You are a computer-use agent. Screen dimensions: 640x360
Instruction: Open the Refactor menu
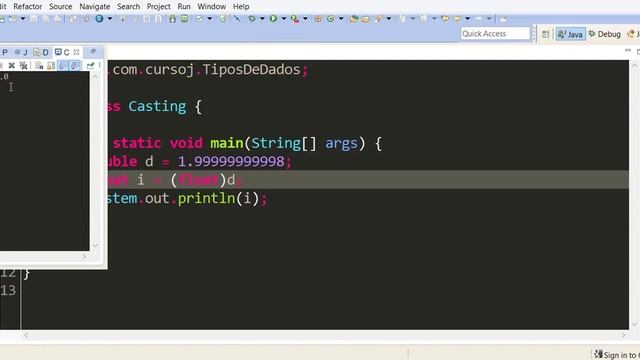[x=27, y=7]
